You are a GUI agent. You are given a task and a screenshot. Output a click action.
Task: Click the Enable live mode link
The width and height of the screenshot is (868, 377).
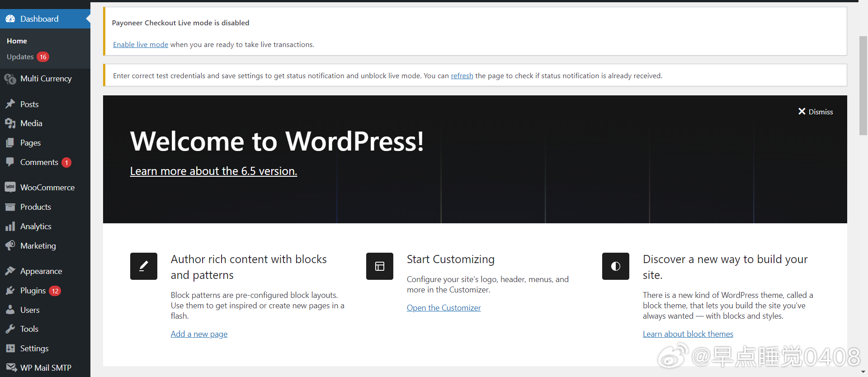141,44
